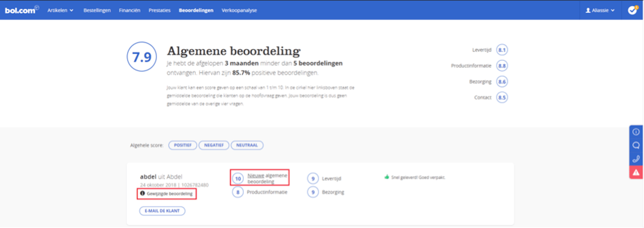Open the Prestaties menu item
The height and width of the screenshot is (228, 644).
pos(159,10)
